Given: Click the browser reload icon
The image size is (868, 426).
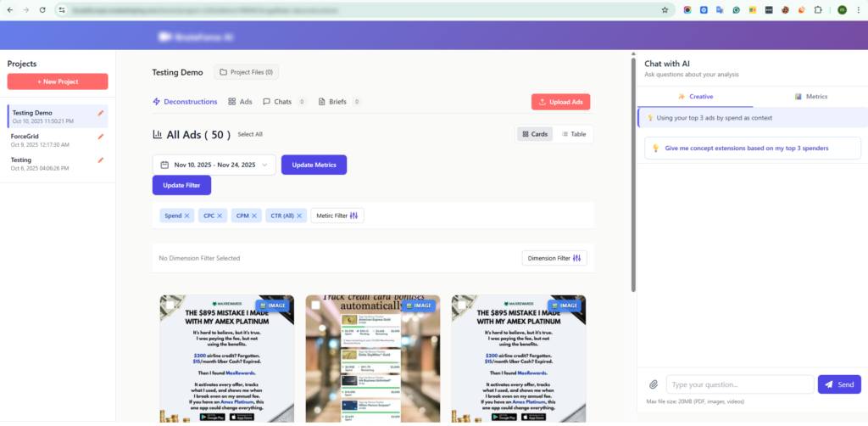Looking at the screenshot, I should [42, 9].
